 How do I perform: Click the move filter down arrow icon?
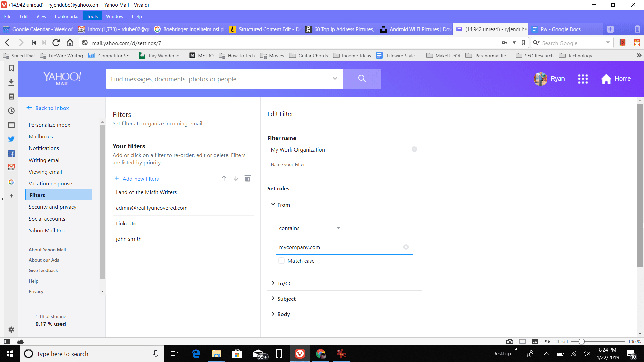pyautogui.click(x=236, y=178)
